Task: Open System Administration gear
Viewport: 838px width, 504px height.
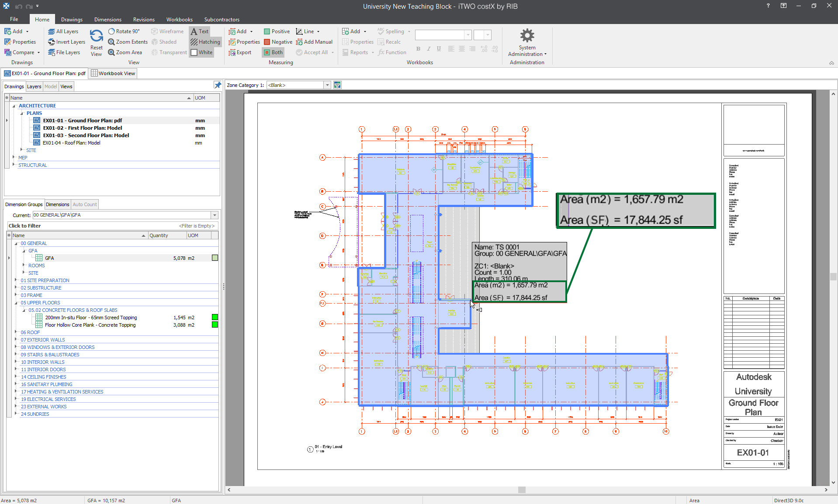Action: tap(527, 36)
